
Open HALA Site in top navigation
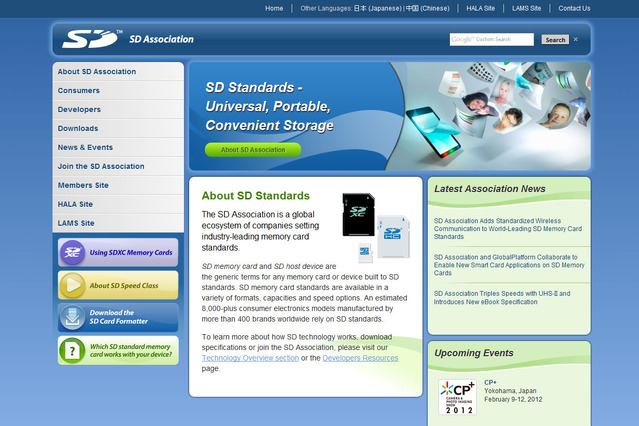click(480, 8)
